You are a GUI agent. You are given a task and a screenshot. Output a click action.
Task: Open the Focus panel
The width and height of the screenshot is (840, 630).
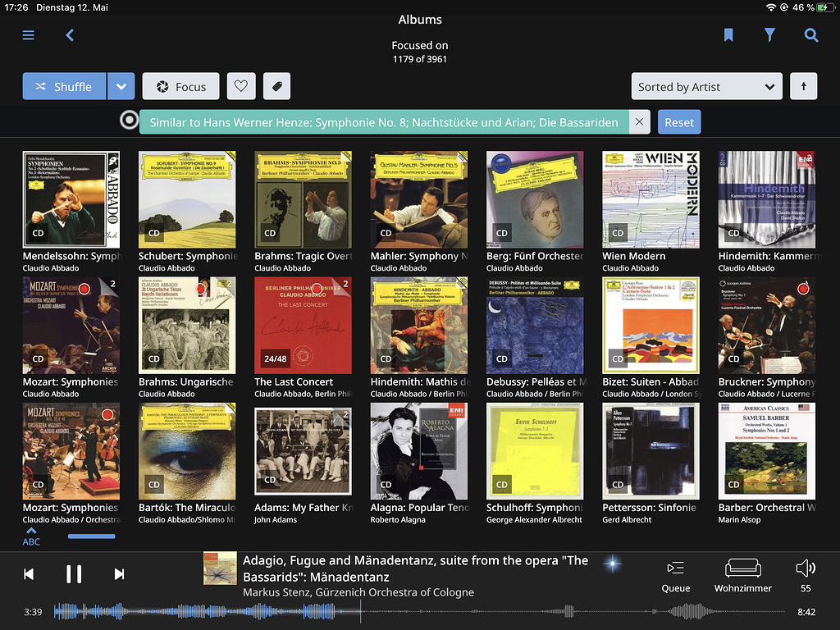coord(180,86)
